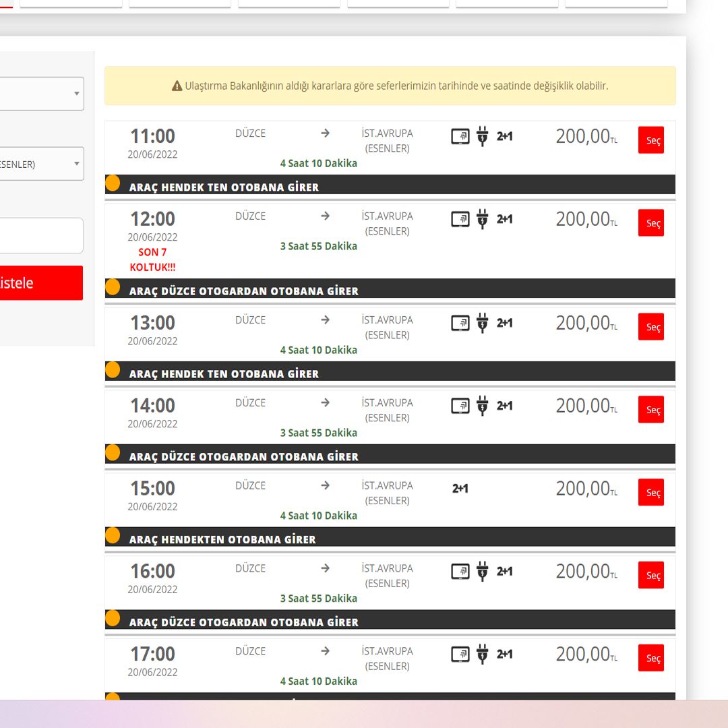Select the 11:00 departure with Seç
The width and height of the screenshot is (728, 728).
[651, 140]
